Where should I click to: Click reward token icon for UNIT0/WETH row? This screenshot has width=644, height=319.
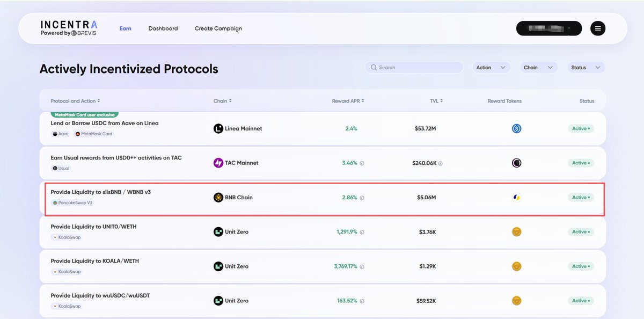click(x=516, y=232)
